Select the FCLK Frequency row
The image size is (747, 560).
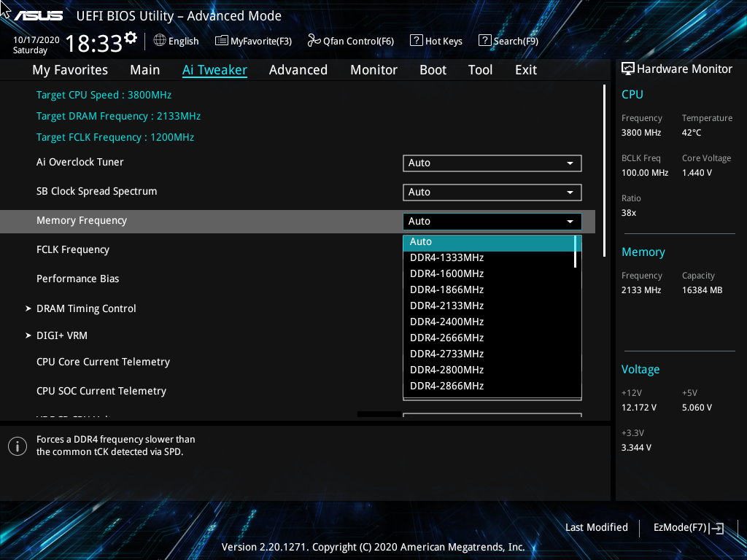point(73,250)
